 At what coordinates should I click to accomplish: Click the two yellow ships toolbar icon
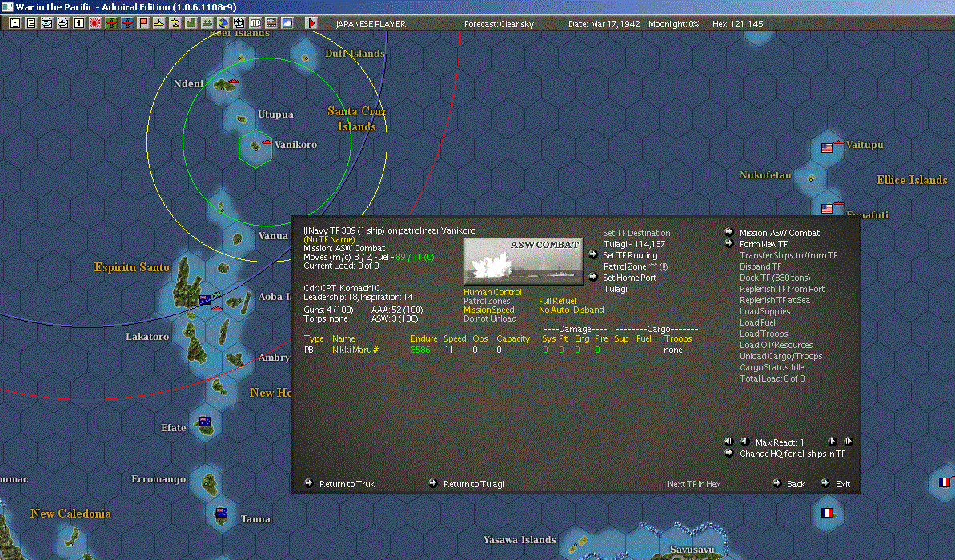175,23
